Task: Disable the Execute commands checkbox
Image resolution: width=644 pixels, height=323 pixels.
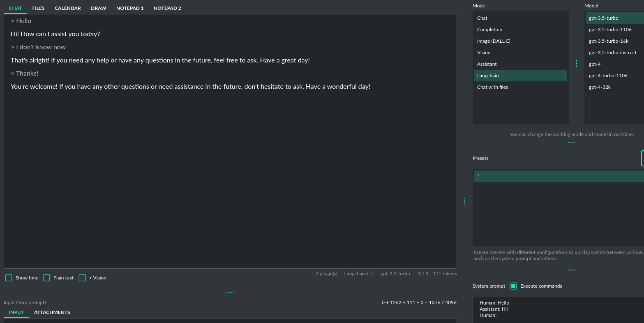Action: [x=513, y=286]
